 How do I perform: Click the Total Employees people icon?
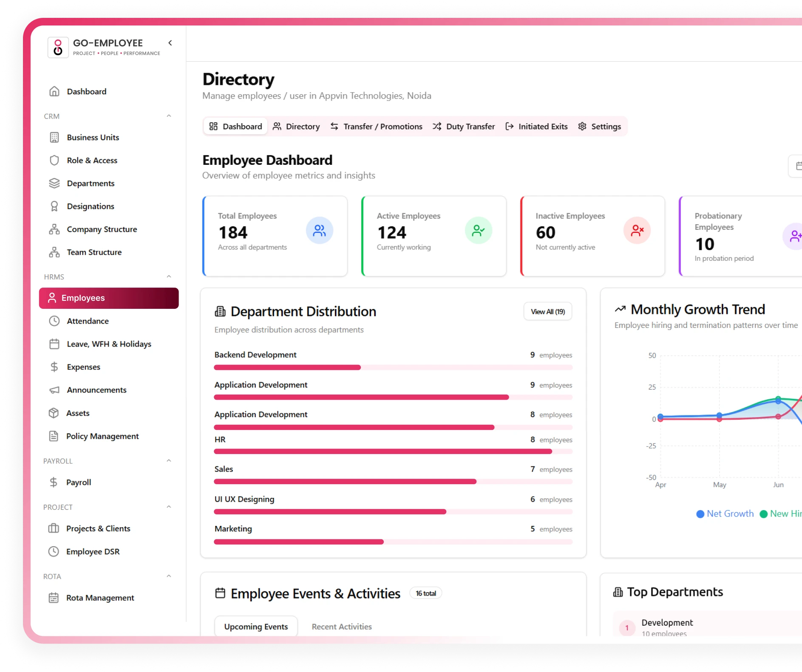[x=319, y=231]
